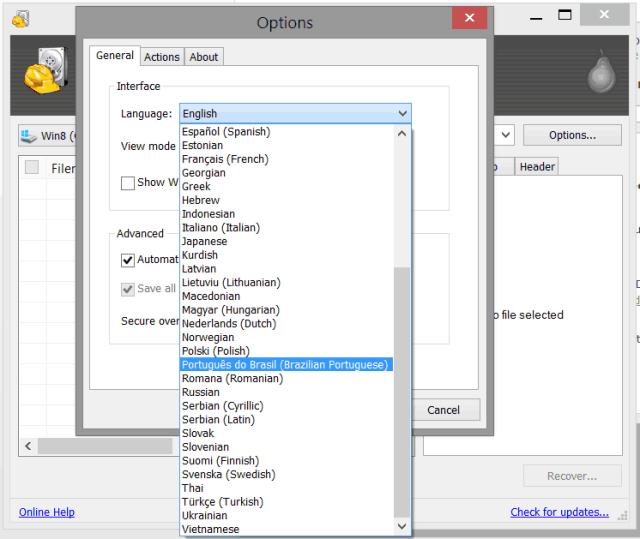The width and height of the screenshot is (640, 539).
Task: Open the Online Help link
Action: [47, 513]
